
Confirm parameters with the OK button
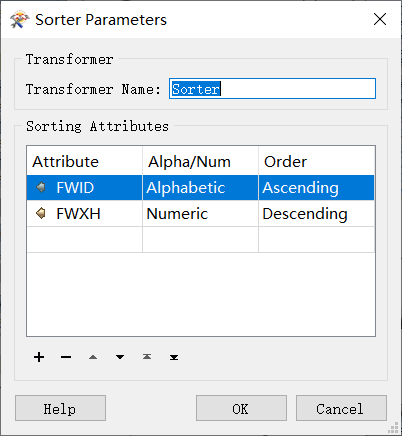(241, 408)
